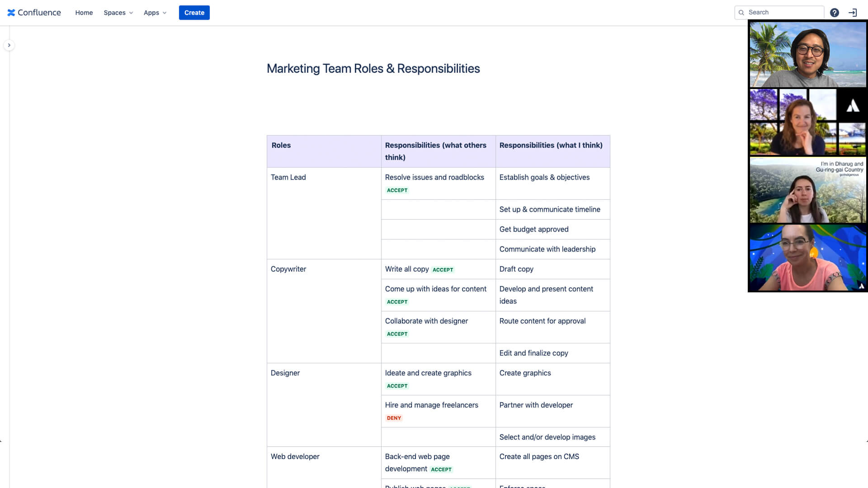Screen dimensions: 868x488
Task: Accept the Team Lead responsibility entry
Action: point(397,189)
